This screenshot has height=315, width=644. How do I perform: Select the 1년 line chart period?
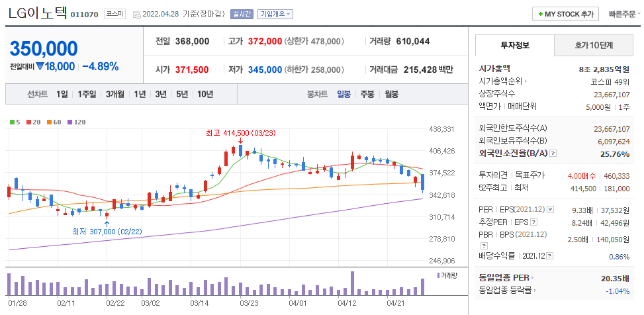[140, 94]
